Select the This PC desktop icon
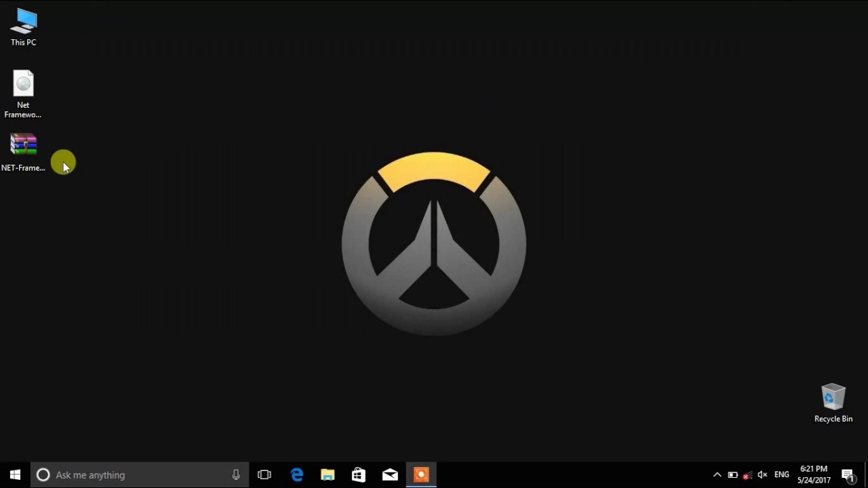The height and width of the screenshot is (488, 868). (x=23, y=28)
